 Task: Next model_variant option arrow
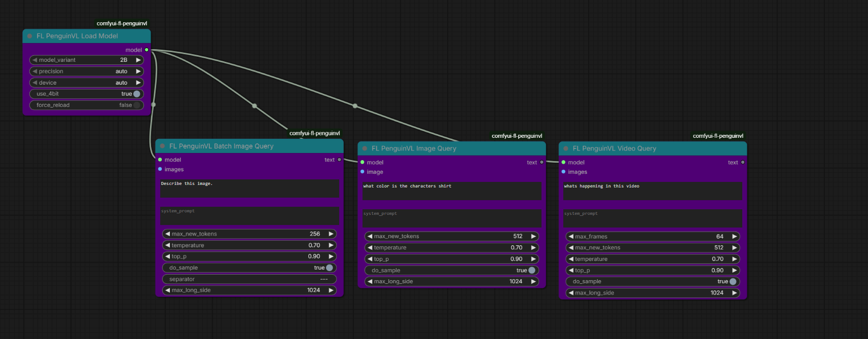pos(138,60)
